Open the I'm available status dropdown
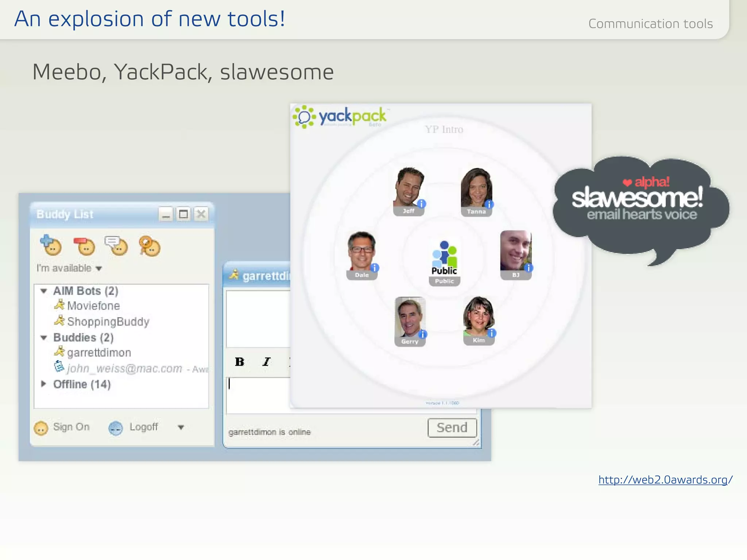 tap(98, 269)
